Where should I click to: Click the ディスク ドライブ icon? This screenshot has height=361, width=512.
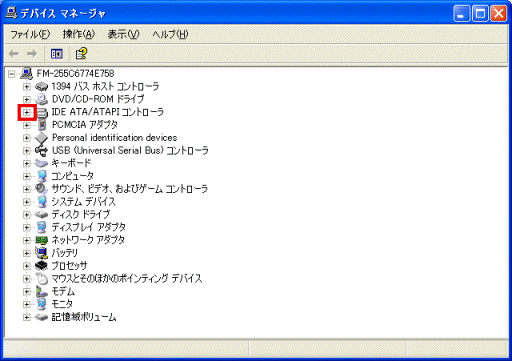coord(41,214)
